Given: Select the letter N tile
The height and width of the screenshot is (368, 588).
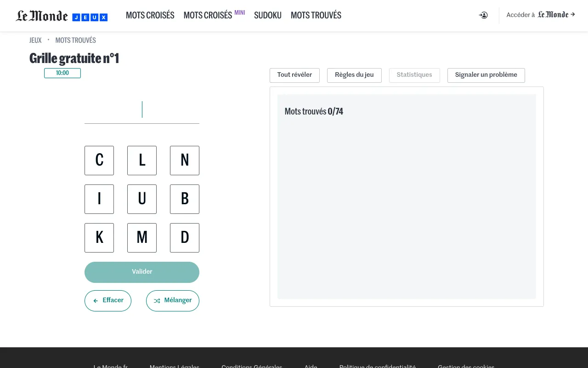Looking at the screenshot, I should 185,161.
